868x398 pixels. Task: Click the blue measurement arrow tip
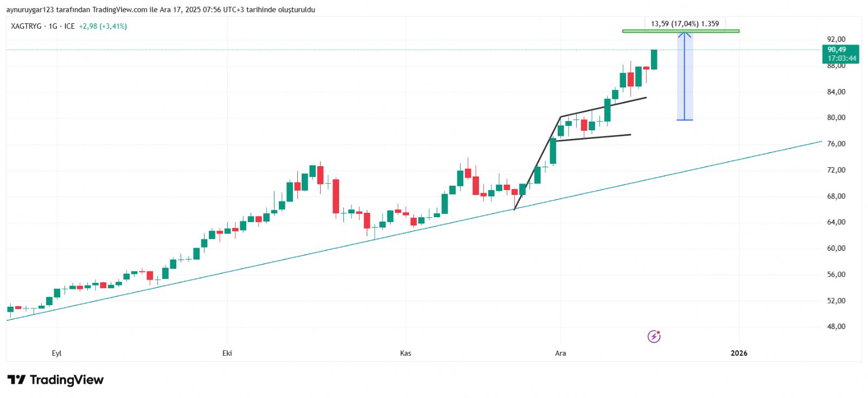pos(685,34)
